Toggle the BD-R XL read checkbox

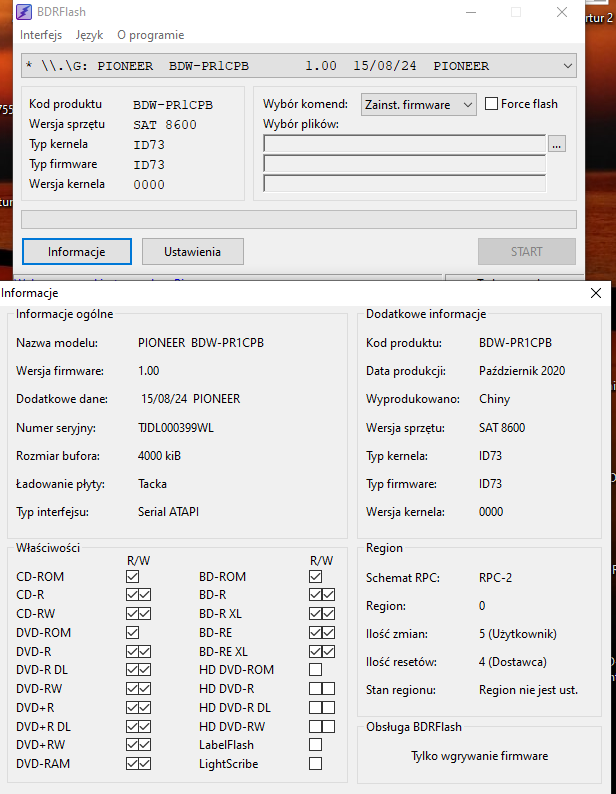click(x=316, y=614)
